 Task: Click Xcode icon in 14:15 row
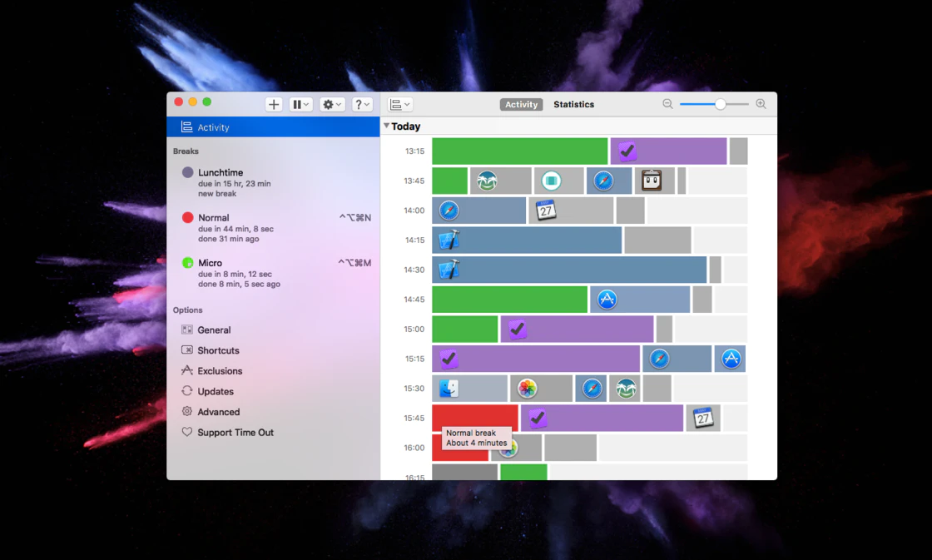coord(449,240)
